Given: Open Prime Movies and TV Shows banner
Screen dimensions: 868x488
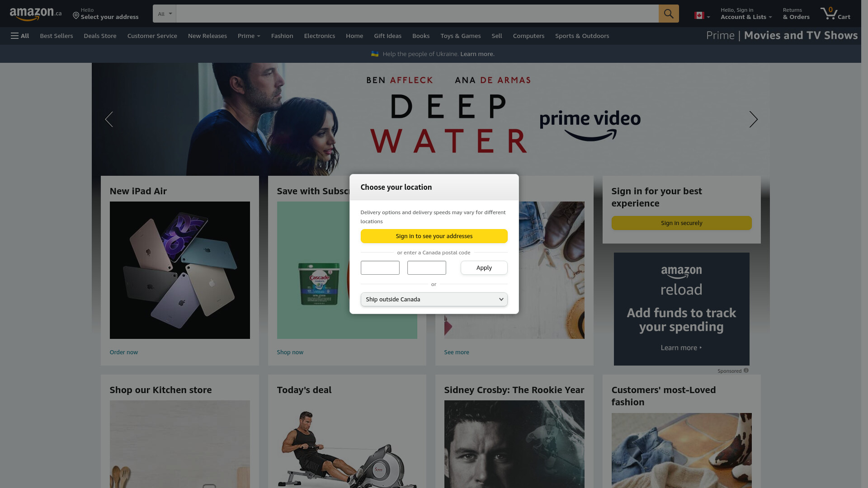Looking at the screenshot, I should [x=782, y=35].
